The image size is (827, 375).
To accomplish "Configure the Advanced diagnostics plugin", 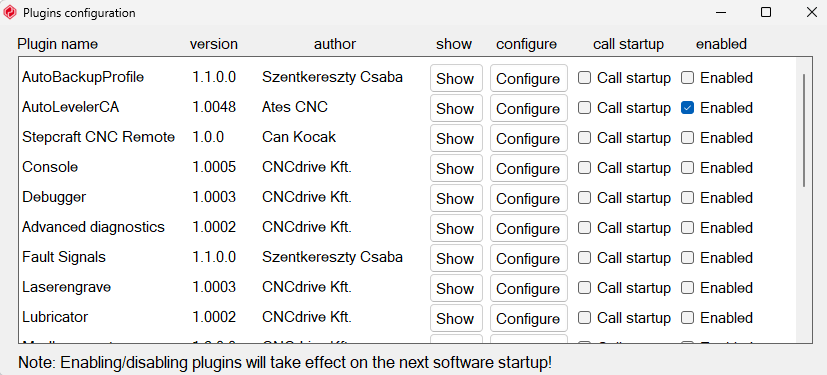I will coord(528,229).
